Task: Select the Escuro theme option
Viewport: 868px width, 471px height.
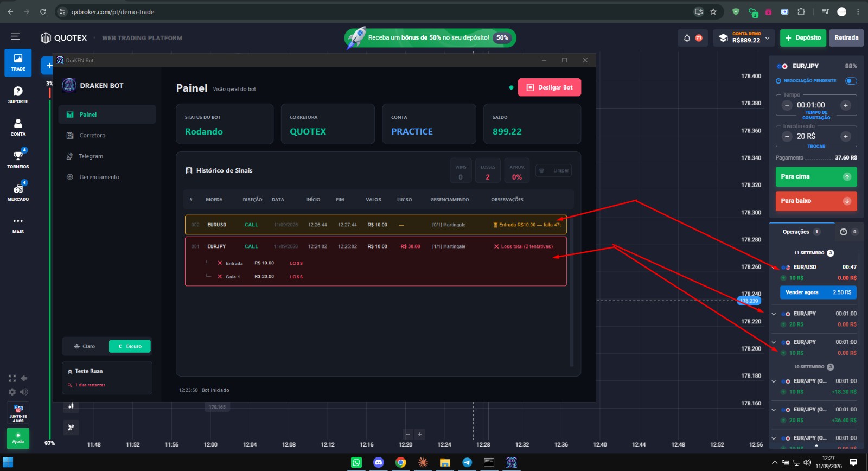Action: pyautogui.click(x=130, y=346)
